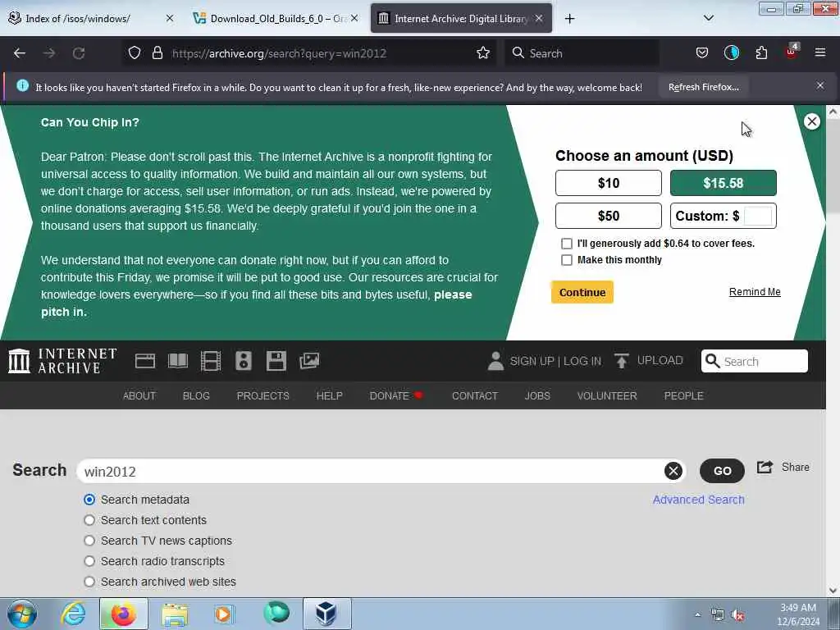Dismiss the Firefox refresh notification bar
Screen dimensions: 840x630
click(820, 85)
